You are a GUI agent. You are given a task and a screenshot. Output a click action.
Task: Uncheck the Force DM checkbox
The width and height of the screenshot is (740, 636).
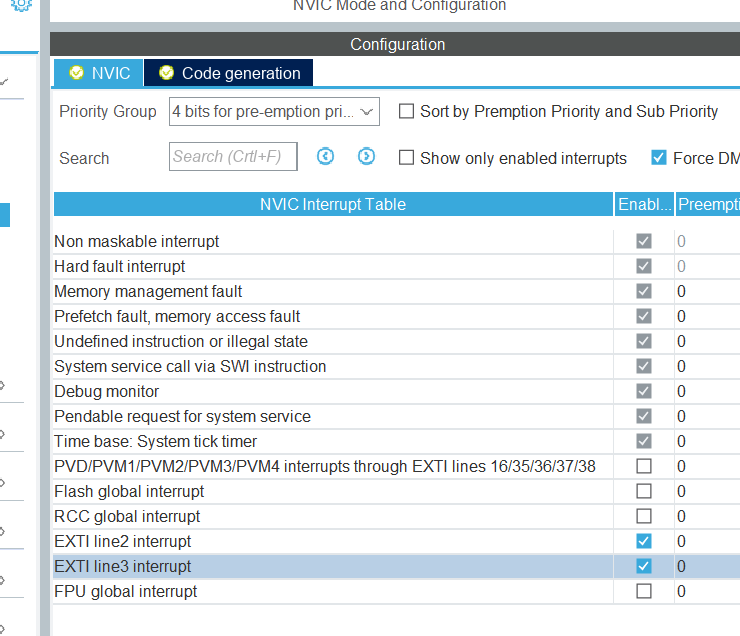tap(659, 158)
